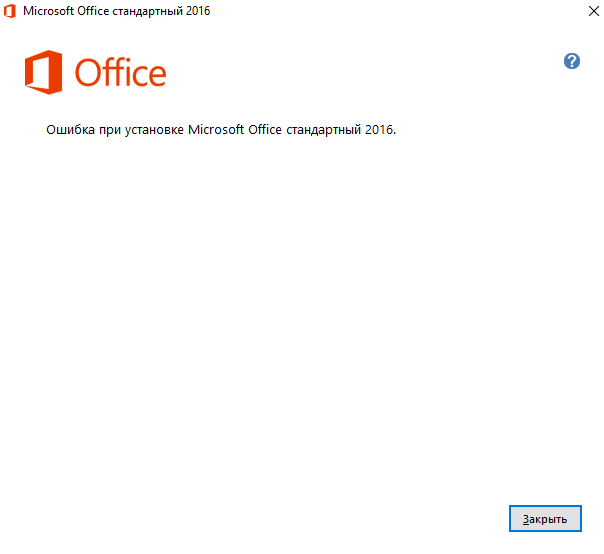
Task: Open help via the round question icon
Action: coord(572,61)
